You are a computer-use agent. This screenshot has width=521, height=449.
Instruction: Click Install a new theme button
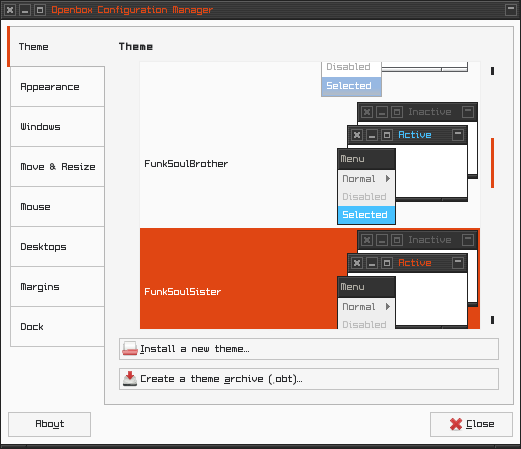pyautogui.click(x=309, y=349)
